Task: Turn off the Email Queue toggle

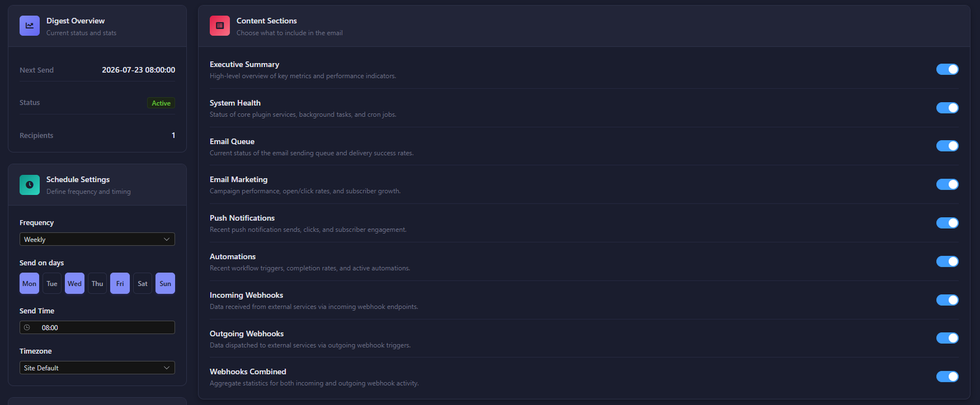Action: [947, 146]
